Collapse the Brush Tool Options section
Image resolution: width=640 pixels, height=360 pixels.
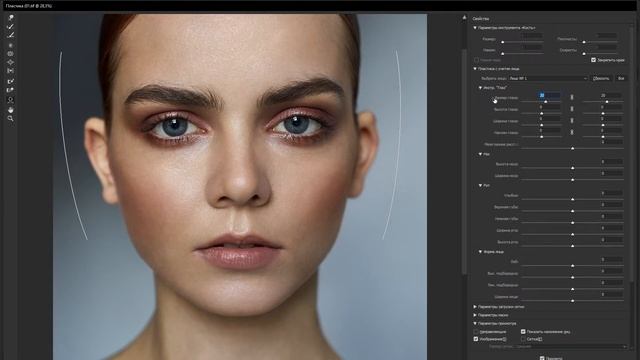point(475,28)
